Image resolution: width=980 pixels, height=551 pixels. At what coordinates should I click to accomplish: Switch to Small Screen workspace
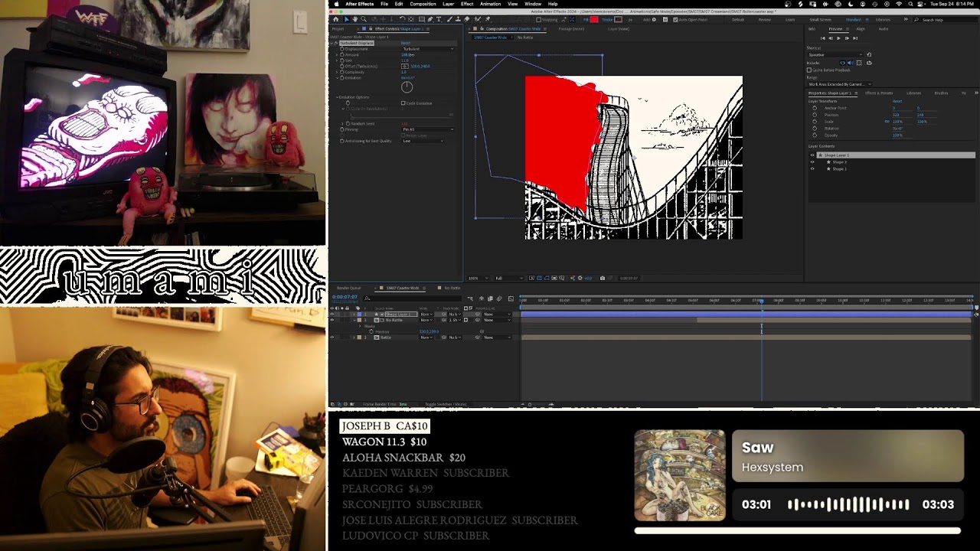click(820, 19)
